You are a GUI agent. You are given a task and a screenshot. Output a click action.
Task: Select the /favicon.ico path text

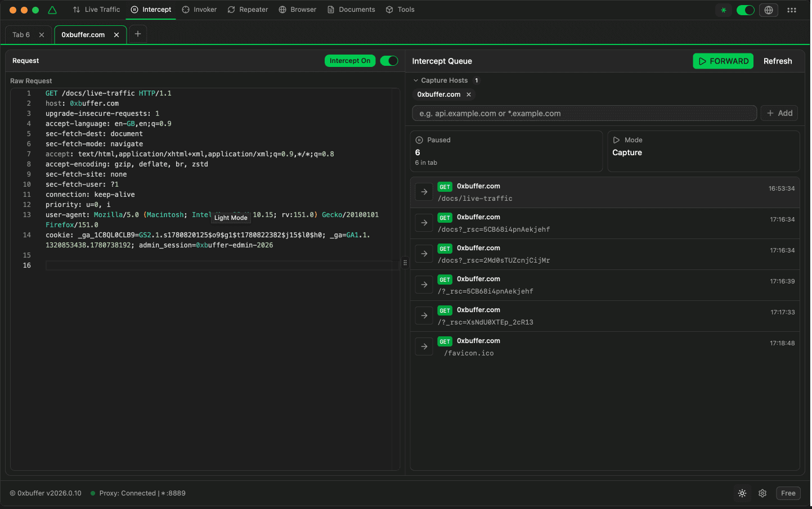tap(469, 353)
